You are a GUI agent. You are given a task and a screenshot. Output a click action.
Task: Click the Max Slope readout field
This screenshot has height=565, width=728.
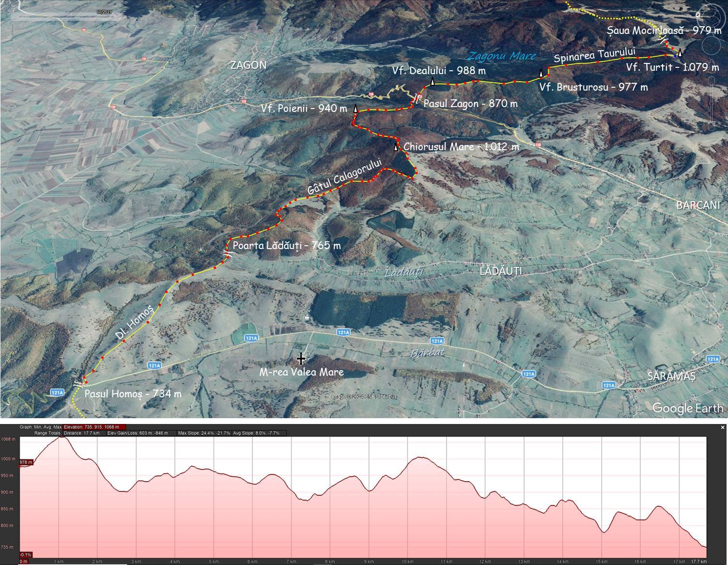(x=204, y=433)
